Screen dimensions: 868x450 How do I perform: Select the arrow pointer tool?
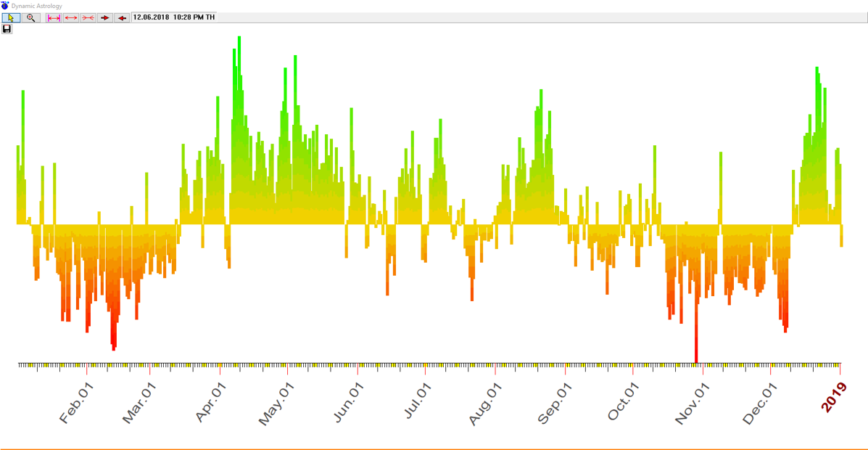pyautogui.click(x=11, y=17)
